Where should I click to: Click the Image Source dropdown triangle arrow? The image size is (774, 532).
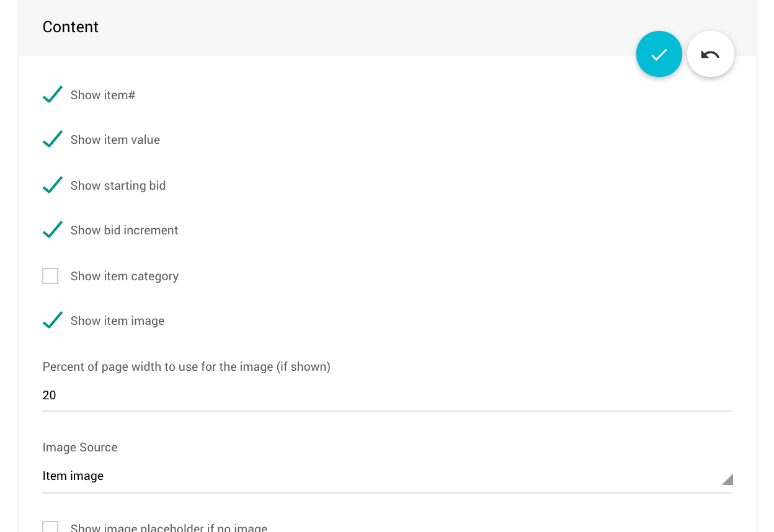point(727,479)
